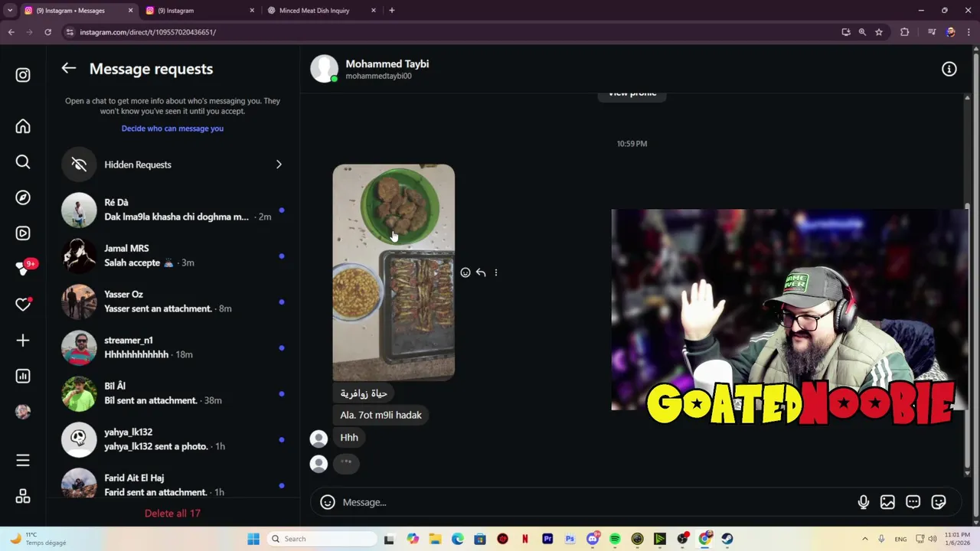The height and width of the screenshot is (551, 980).
Task: Bookmark this page star icon
Action: click(x=879, y=32)
